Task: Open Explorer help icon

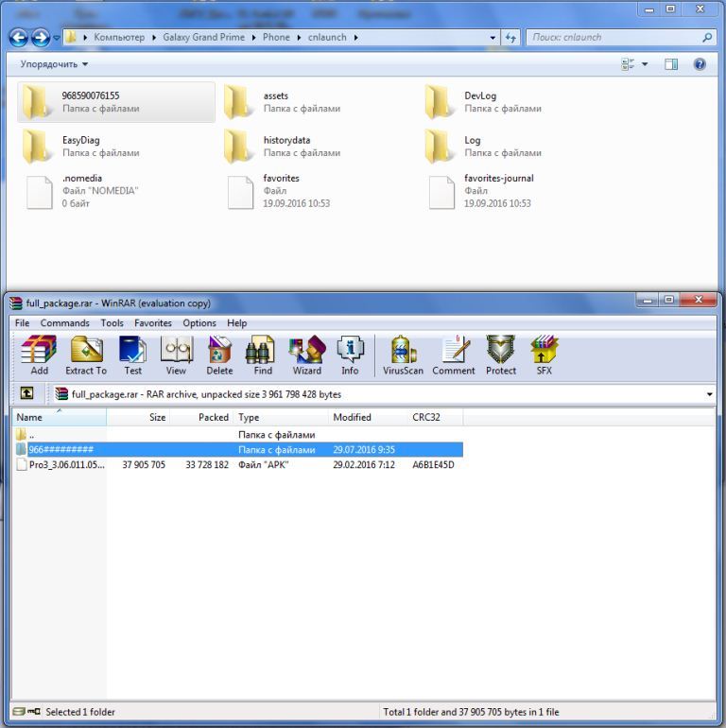Action: coord(700,64)
